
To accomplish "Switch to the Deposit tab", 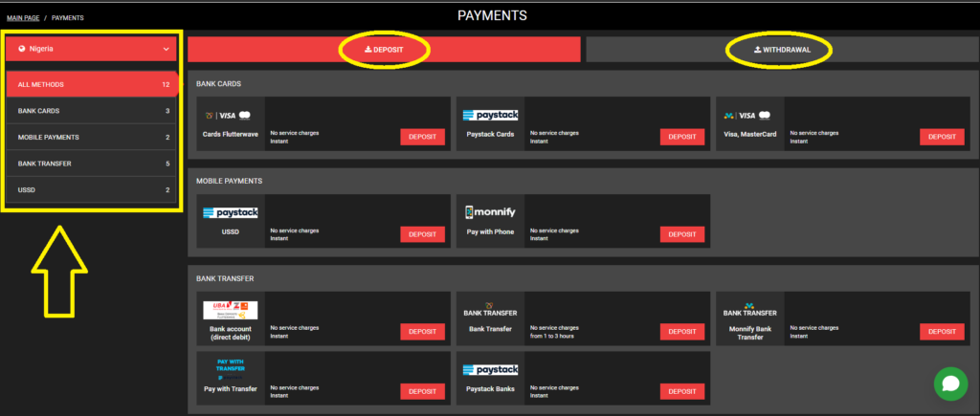I will point(385,50).
